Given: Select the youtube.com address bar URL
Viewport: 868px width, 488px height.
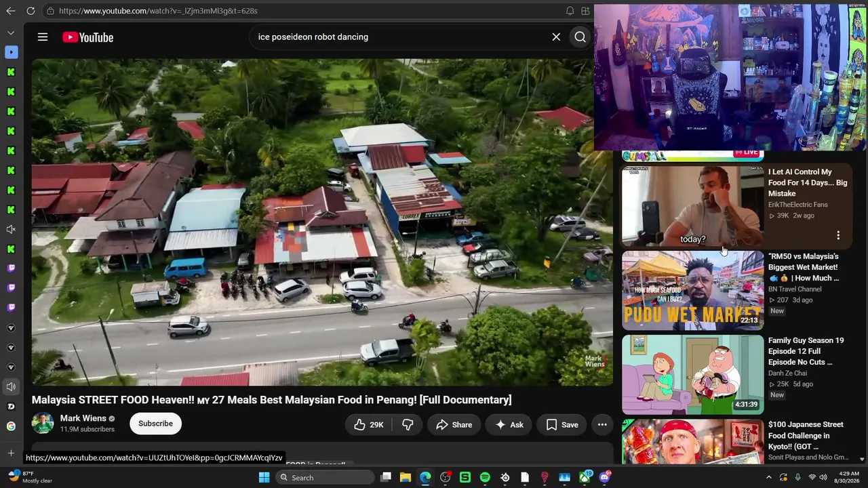Looking at the screenshot, I should [x=158, y=11].
